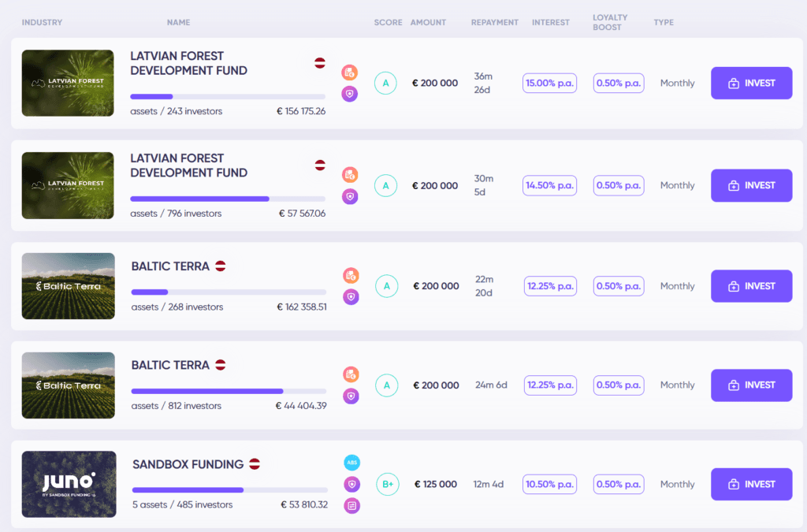Open the Baltic Terra thumbnail beside 268 investors

point(69,286)
